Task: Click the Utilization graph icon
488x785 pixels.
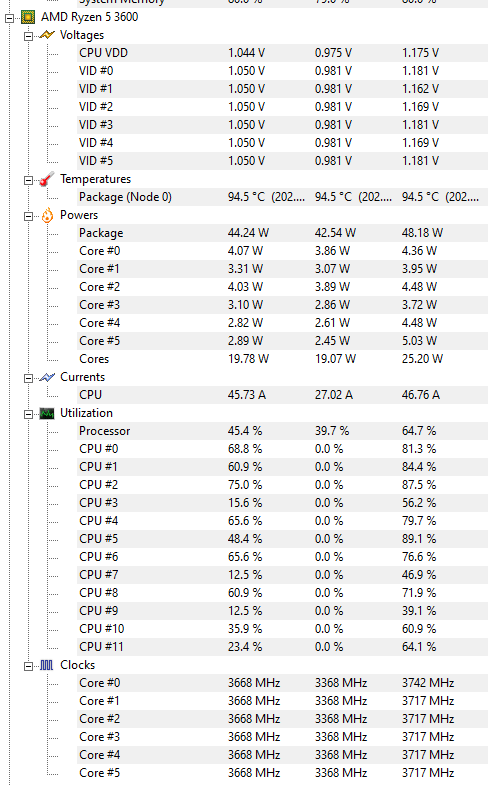Action: click(47, 414)
